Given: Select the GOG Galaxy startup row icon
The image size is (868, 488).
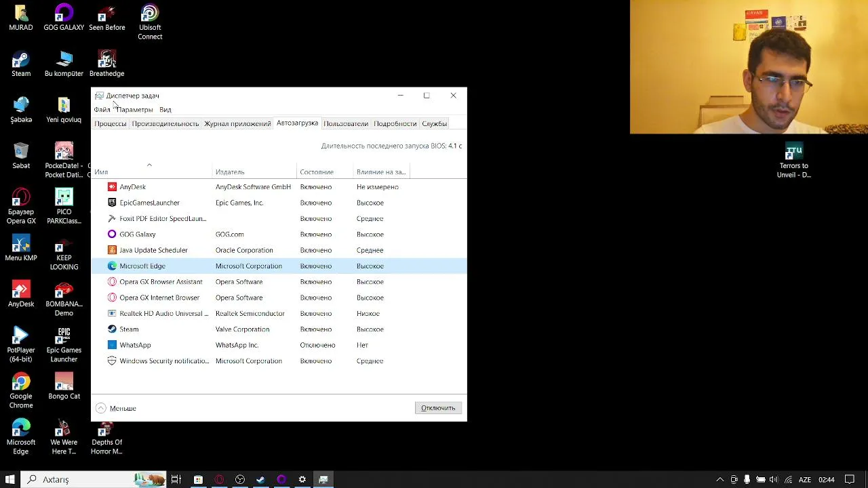Looking at the screenshot, I should 112,235.
